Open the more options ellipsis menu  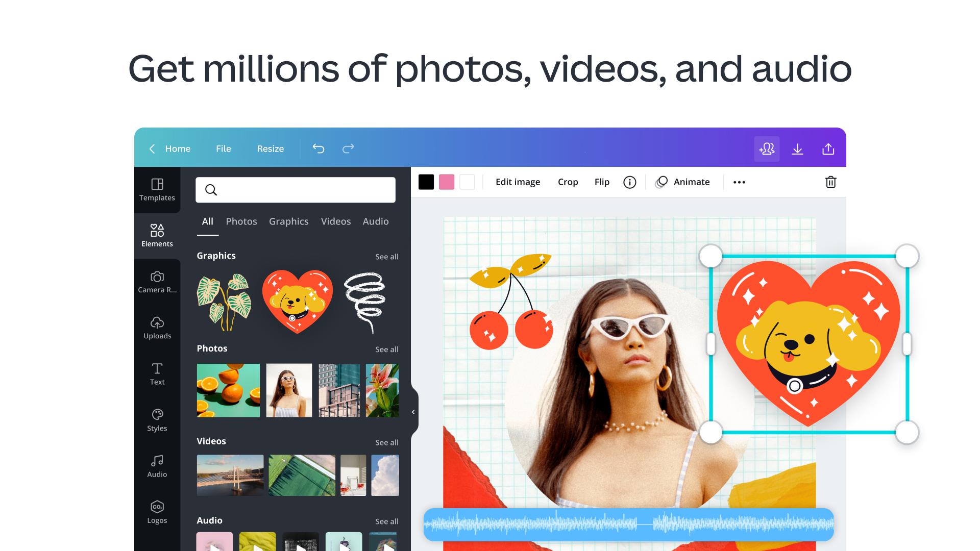(739, 182)
